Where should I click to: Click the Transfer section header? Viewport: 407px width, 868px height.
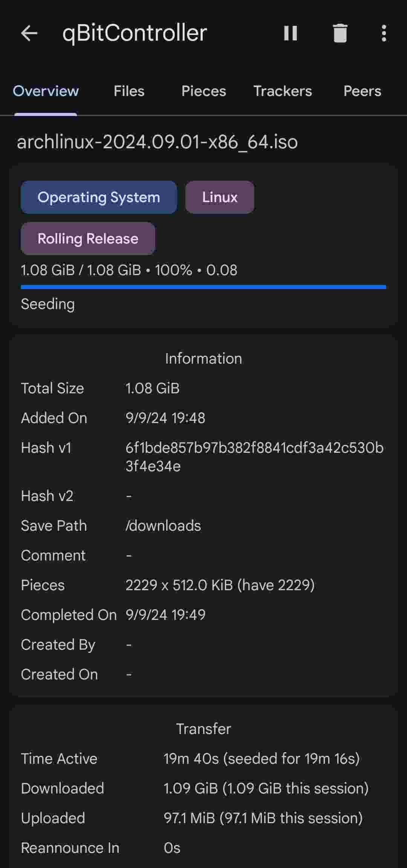tap(203, 729)
